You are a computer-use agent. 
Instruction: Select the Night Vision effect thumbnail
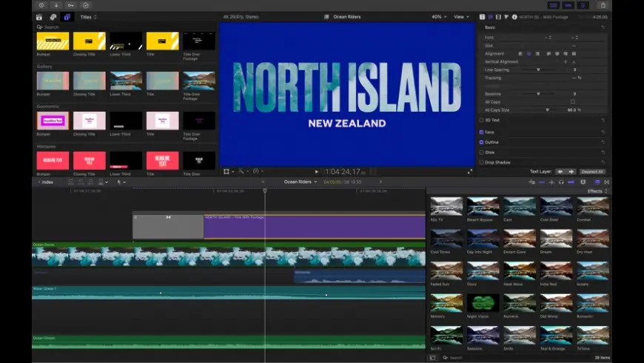(x=483, y=303)
